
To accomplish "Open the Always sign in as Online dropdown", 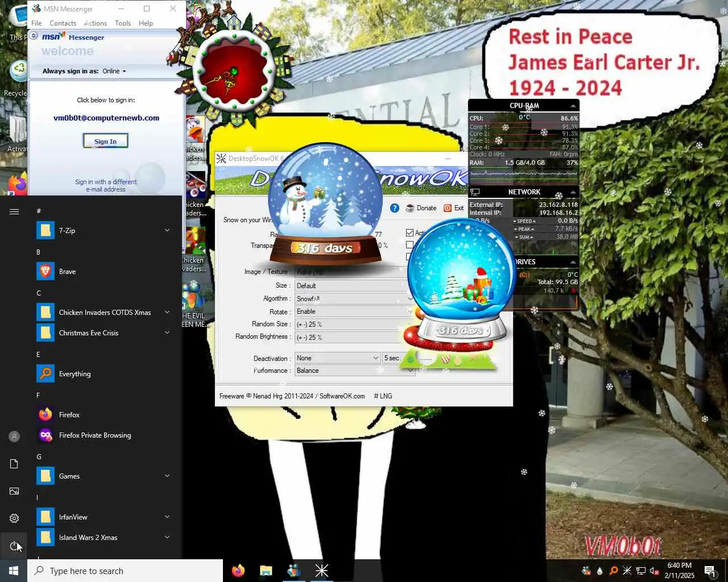I will pyautogui.click(x=114, y=71).
